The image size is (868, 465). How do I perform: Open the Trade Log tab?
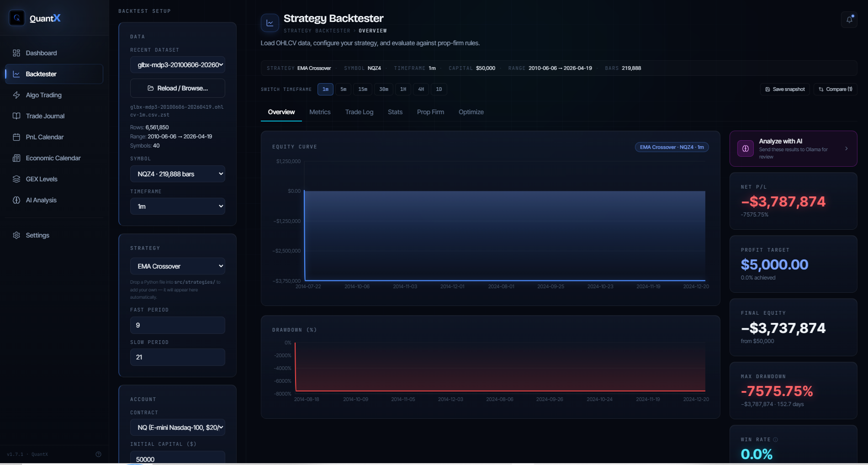(x=359, y=112)
